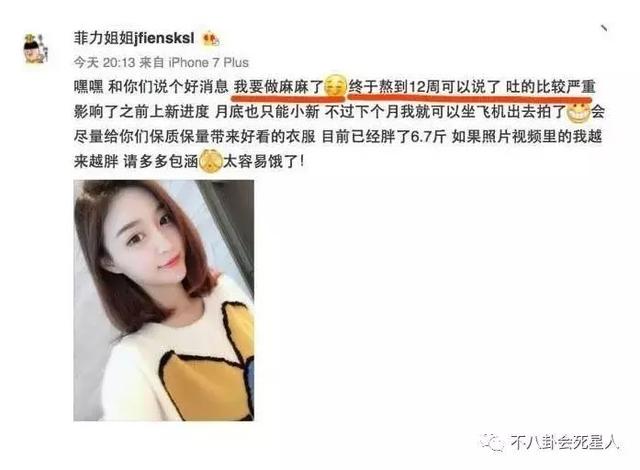Click the crown membership badge beside username
Viewport: 640px width, 470px height.
point(211,39)
